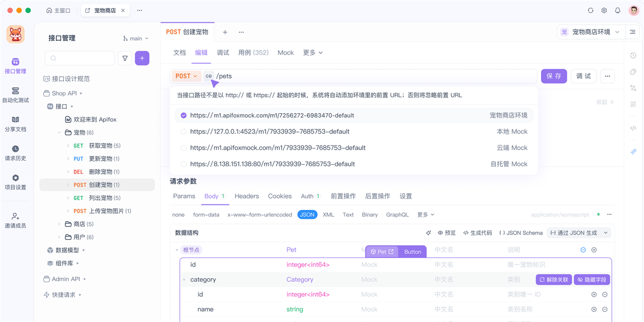Expand the 用户 folder
This screenshot has height=322, width=644.
59,237
